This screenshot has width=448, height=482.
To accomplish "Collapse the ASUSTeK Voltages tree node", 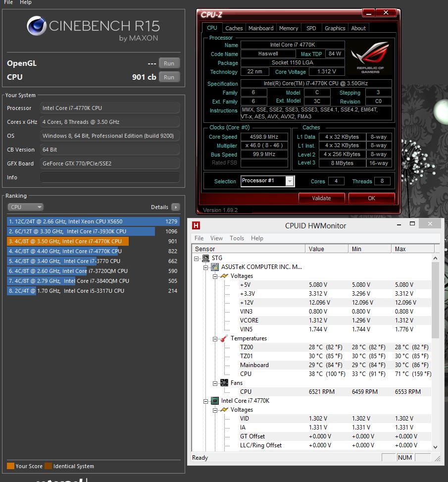I will (215, 276).
